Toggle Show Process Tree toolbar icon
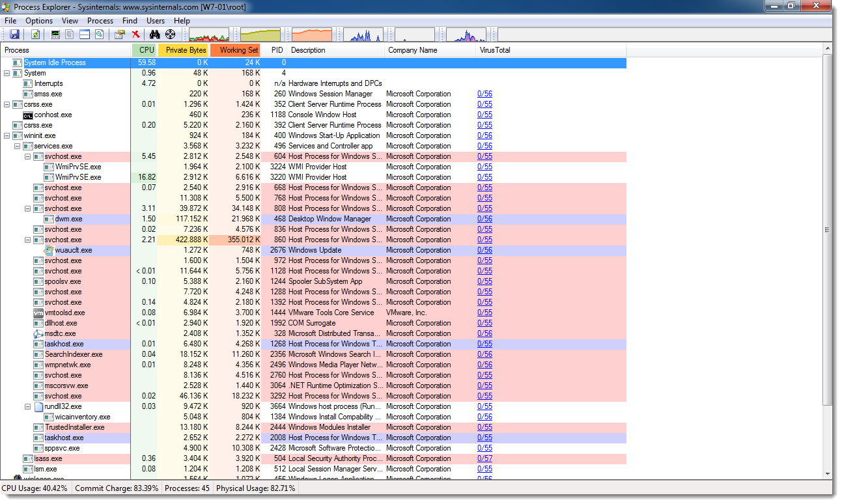Viewport: 842px width, 504px height. [70, 35]
